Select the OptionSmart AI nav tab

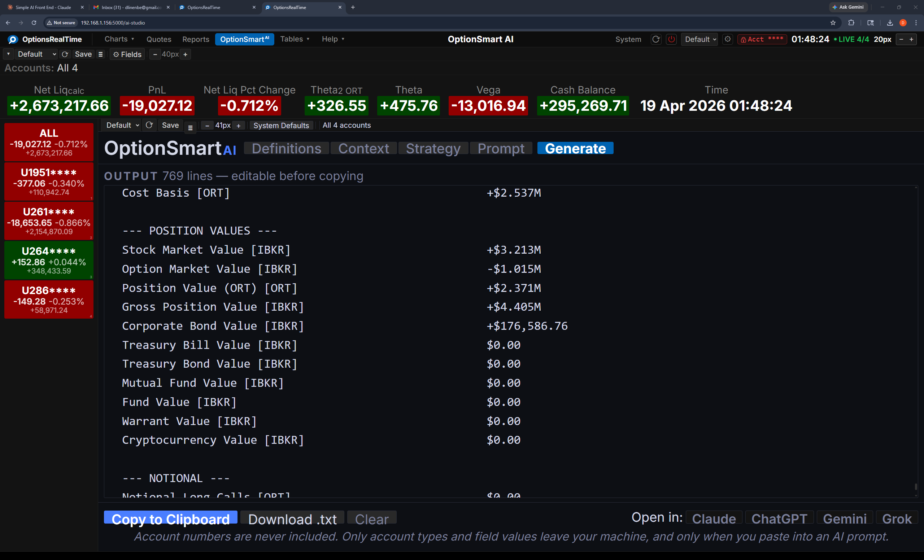(244, 39)
